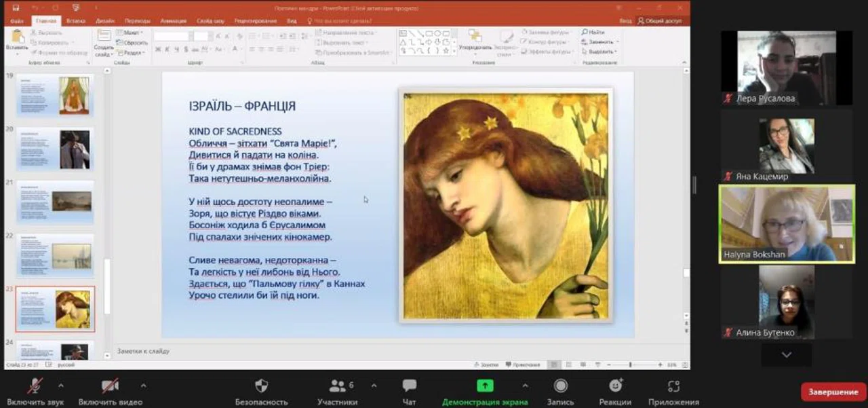Select slide 19 thumbnail
The image size is (868, 408).
[56, 95]
